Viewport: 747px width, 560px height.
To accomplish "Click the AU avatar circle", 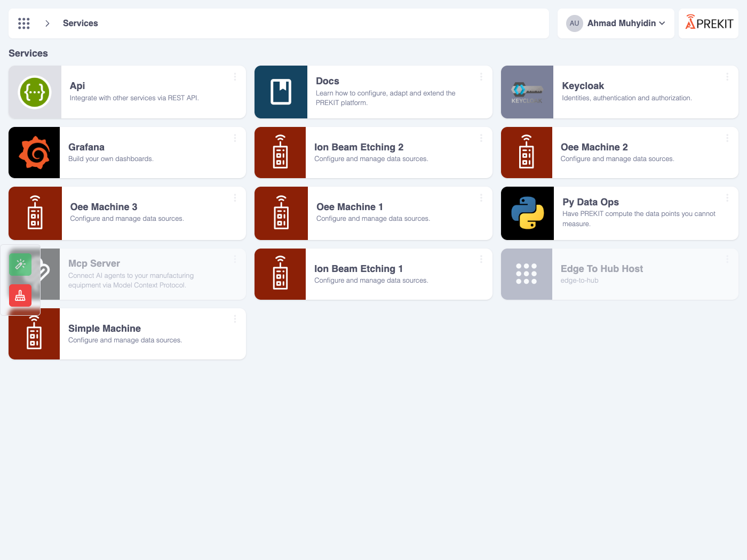I will [574, 23].
